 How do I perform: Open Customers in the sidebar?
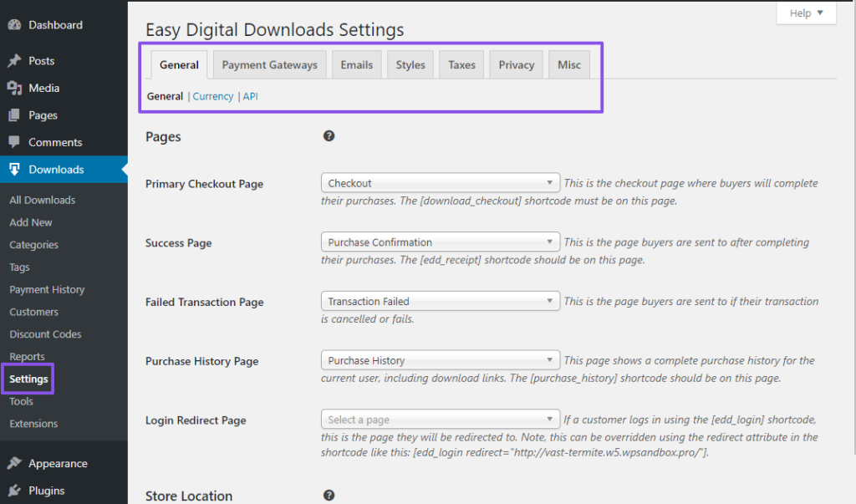point(33,312)
